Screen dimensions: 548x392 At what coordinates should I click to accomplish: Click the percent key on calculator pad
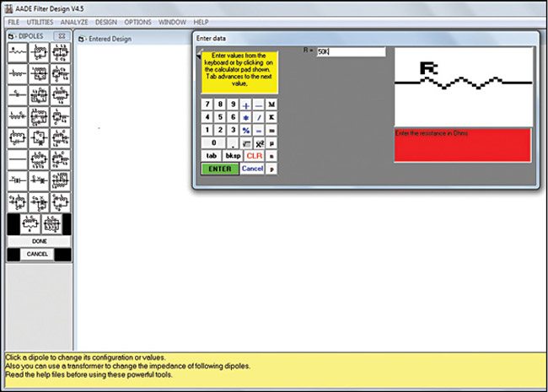(x=245, y=131)
